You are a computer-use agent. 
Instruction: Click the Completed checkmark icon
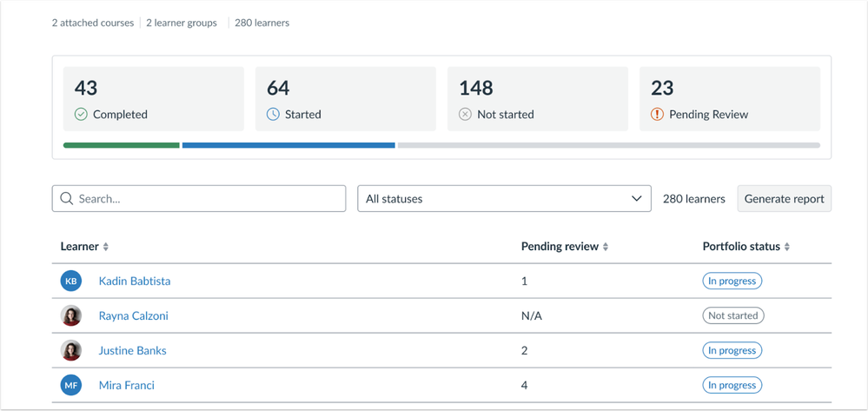[x=81, y=114]
